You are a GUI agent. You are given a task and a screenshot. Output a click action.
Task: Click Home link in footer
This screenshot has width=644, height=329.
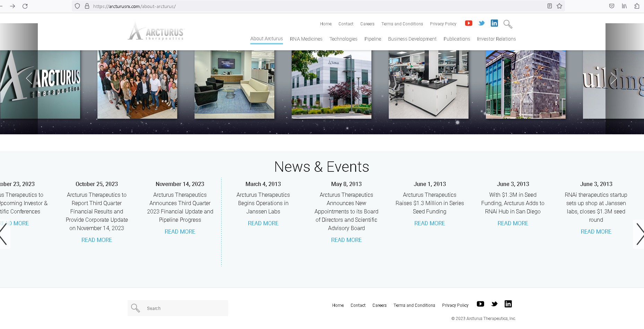click(x=338, y=305)
